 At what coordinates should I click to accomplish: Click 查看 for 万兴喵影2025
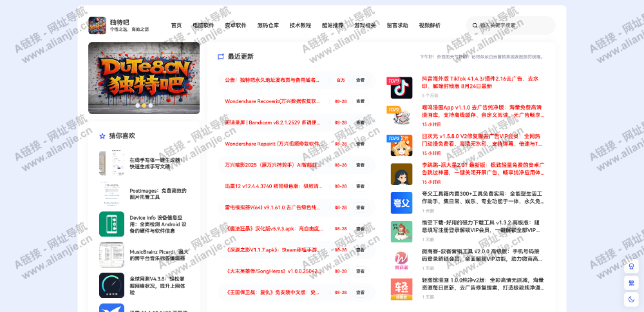360,165
